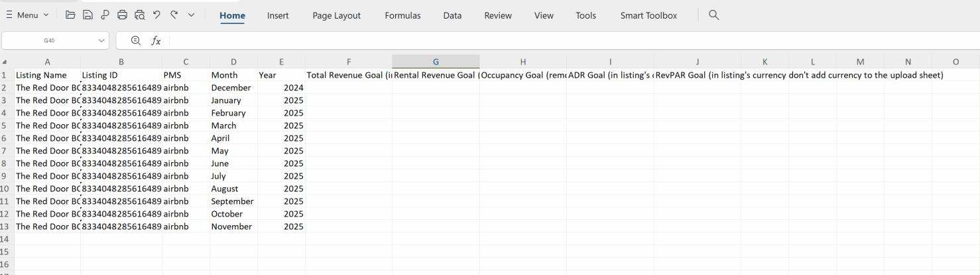Open the Name Box dropdown arrow
The height and width of the screenshot is (275, 980).
point(101,41)
